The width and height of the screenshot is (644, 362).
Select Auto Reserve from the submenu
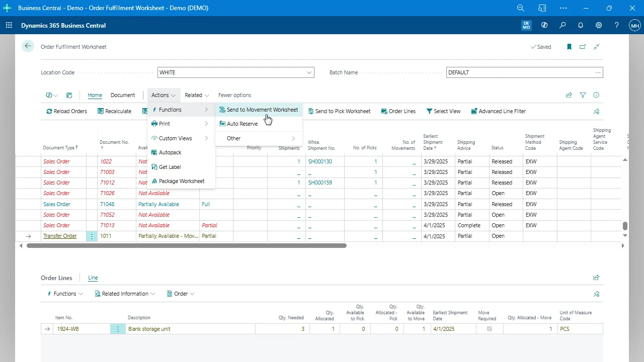click(242, 124)
